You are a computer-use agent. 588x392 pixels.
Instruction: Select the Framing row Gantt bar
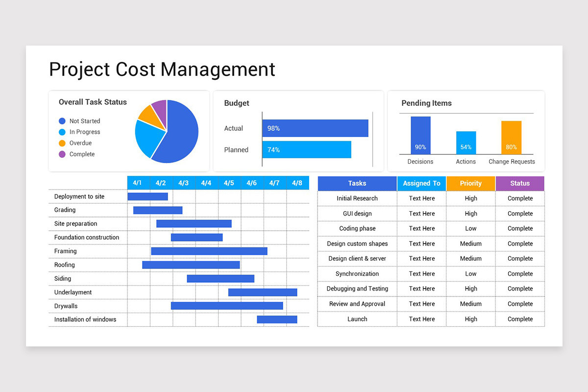(209, 251)
